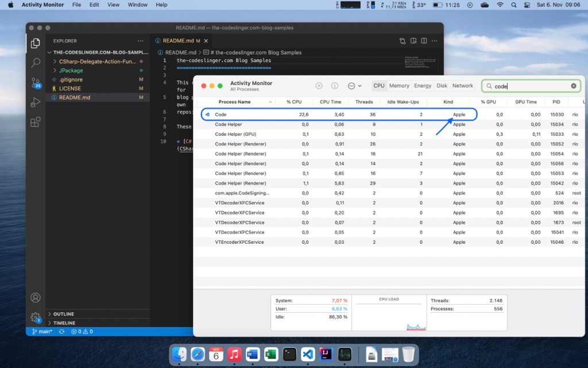Open the Window menu in the menu bar
588x368 pixels.
click(137, 5)
